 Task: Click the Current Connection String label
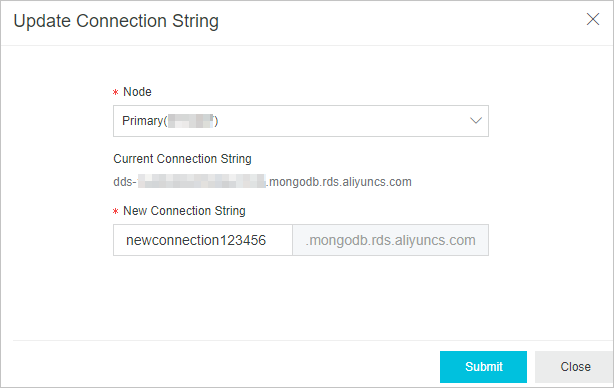click(x=182, y=159)
